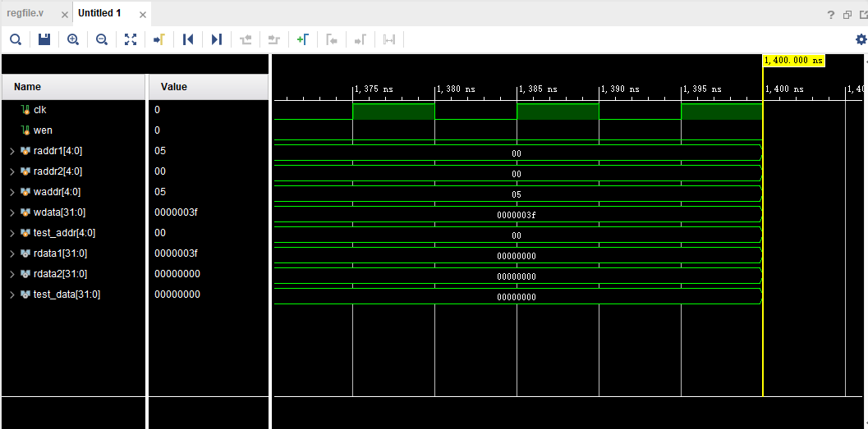The image size is (868, 429).
Task: Expand the raddr1[4:0] bus signal
Action: tap(11, 151)
